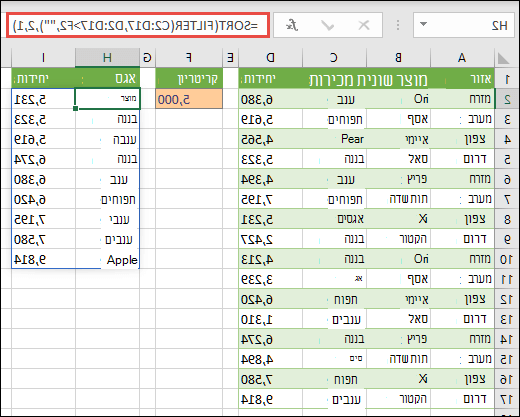This screenshot has width=520, height=417.
Task: Select row 17 header
Action: (x=507, y=399)
